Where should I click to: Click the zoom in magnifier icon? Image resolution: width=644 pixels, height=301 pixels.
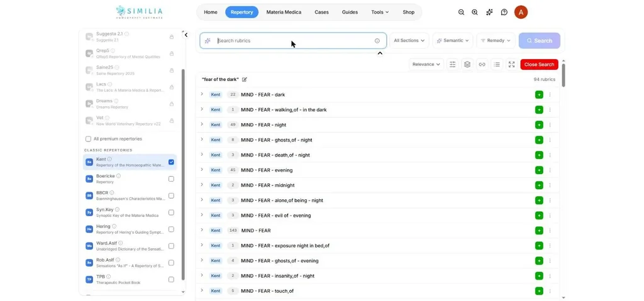[475, 13]
